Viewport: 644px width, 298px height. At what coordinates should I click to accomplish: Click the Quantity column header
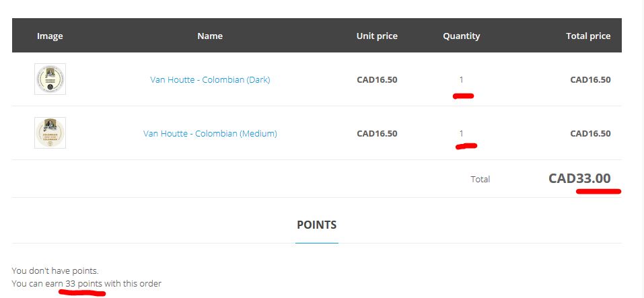[462, 36]
